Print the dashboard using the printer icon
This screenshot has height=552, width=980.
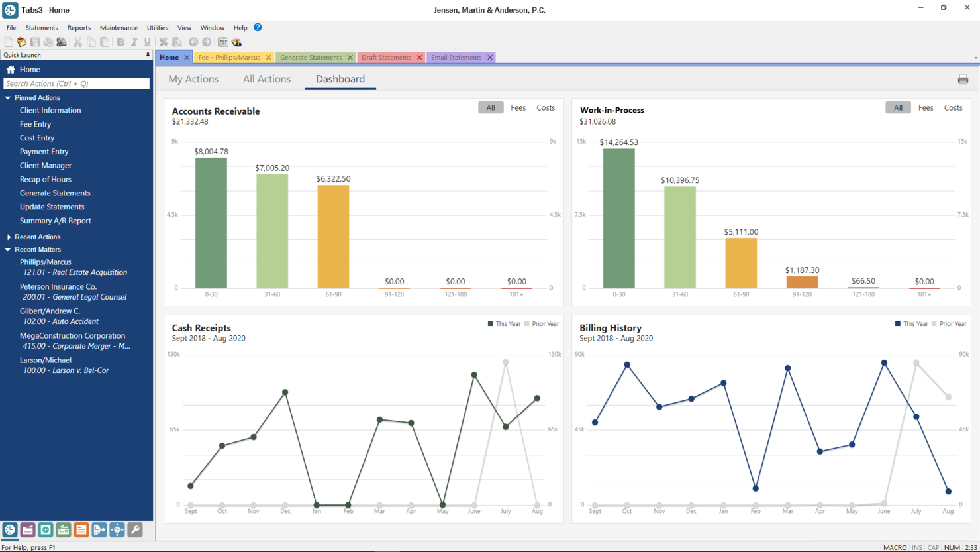click(963, 80)
